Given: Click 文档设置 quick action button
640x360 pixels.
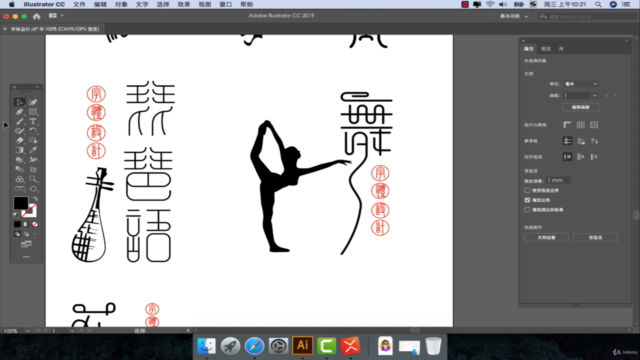Looking at the screenshot, I should [546, 238].
